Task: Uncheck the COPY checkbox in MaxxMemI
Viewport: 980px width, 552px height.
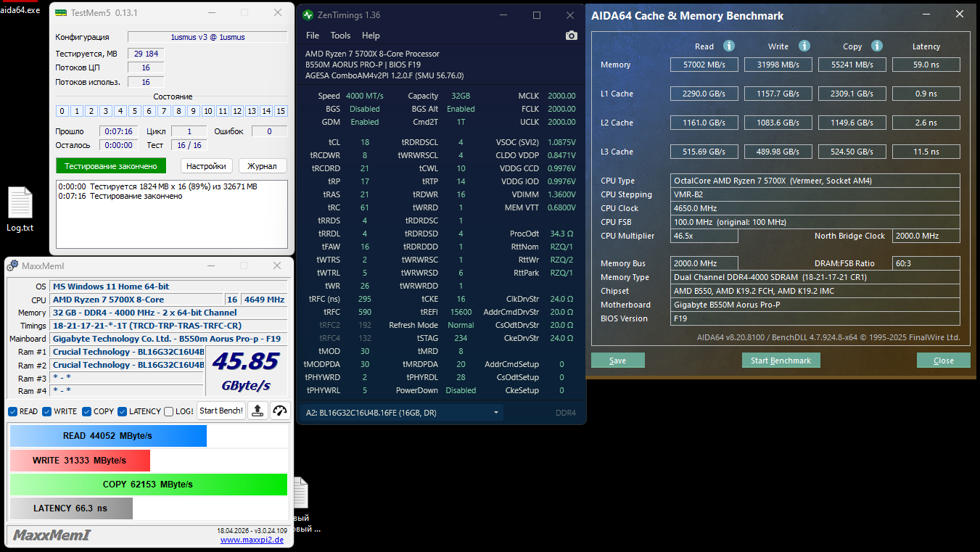Action: pyautogui.click(x=87, y=411)
